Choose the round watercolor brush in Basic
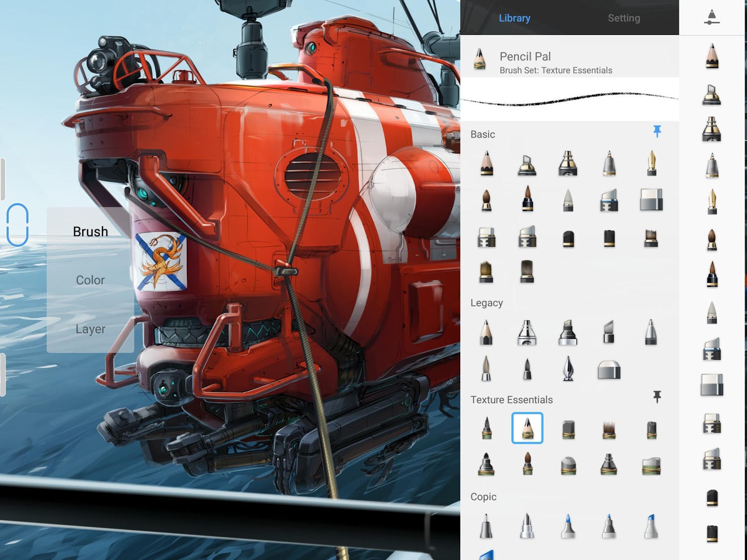 point(486,201)
